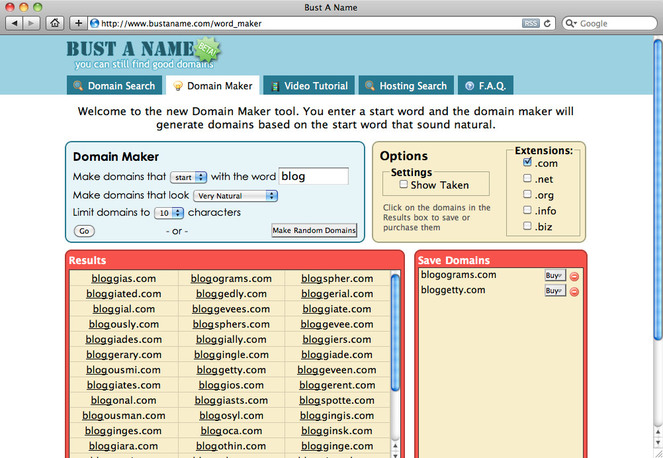Select blogonal.com in Results
The width and height of the screenshot is (663, 458).
click(123, 400)
